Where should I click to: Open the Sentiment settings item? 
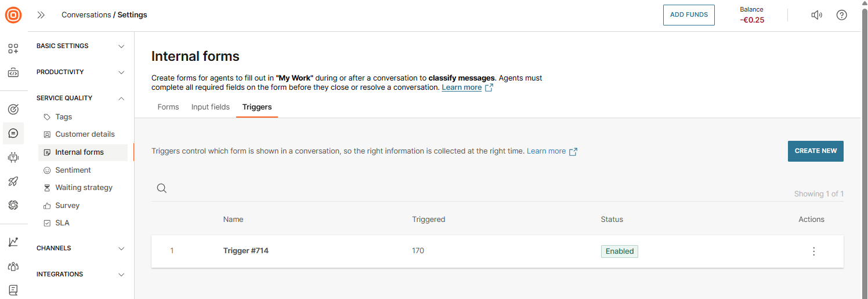(x=73, y=170)
